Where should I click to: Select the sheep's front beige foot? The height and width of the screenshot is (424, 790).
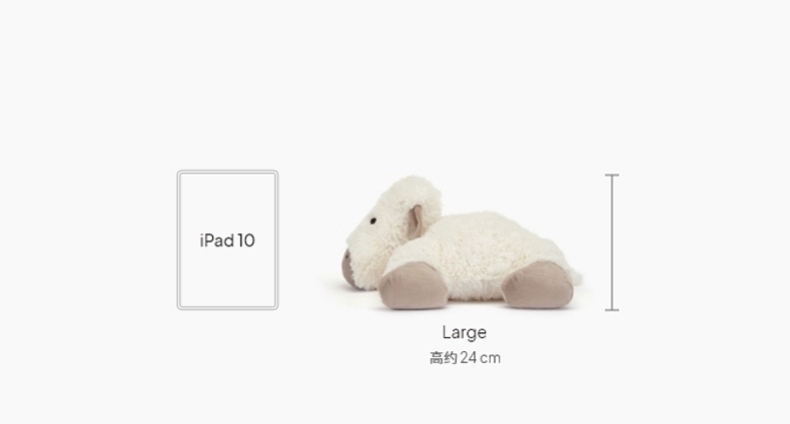click(x=413, y=286)
